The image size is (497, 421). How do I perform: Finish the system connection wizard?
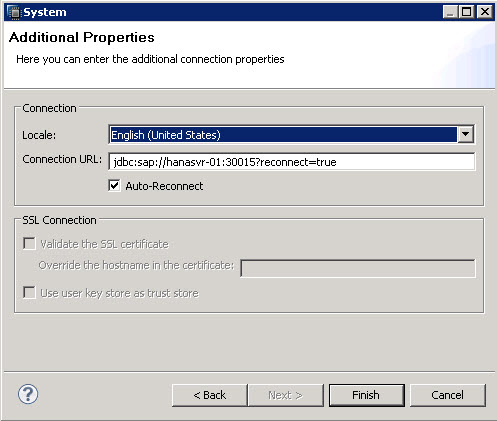pyautogui.click(x=366, y=395)
